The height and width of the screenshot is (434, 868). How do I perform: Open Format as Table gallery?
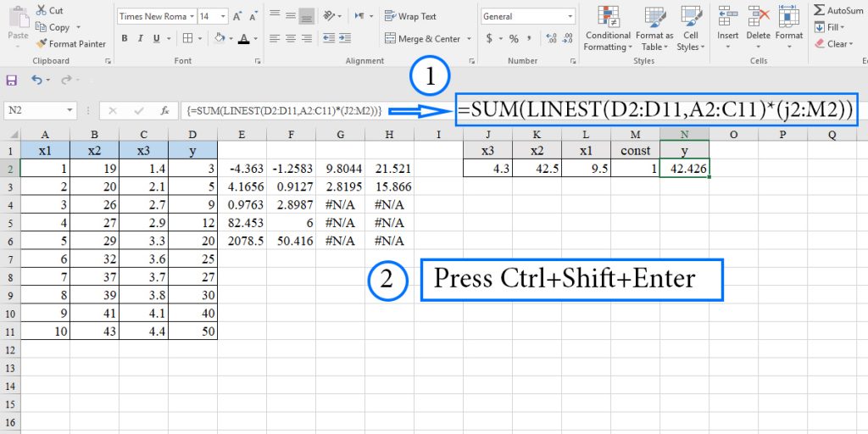coord(654,29)
